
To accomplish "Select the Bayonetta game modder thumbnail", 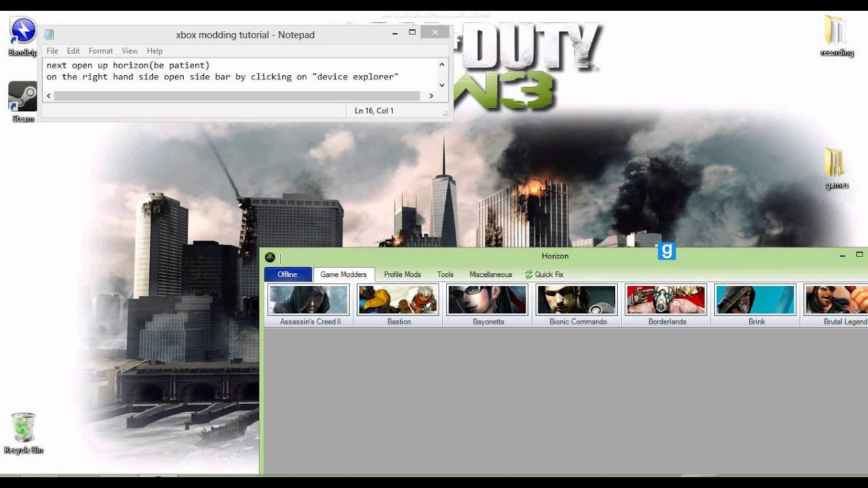I will coord(488,305).
